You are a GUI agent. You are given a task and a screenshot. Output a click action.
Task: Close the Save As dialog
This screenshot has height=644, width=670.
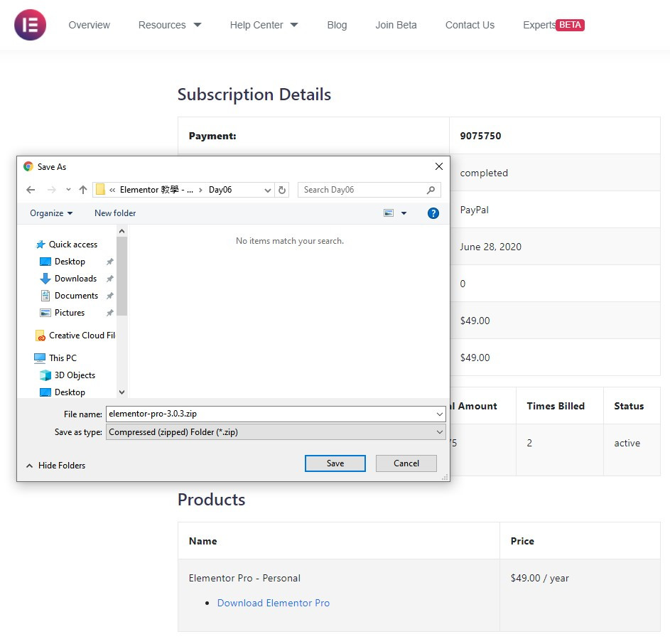click(439, 166)
